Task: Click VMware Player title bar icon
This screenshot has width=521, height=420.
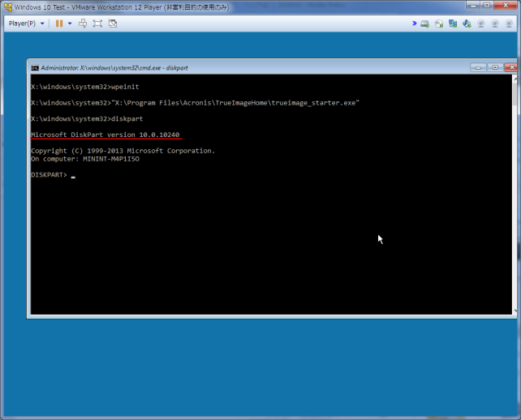Action: tap(8, 6)
